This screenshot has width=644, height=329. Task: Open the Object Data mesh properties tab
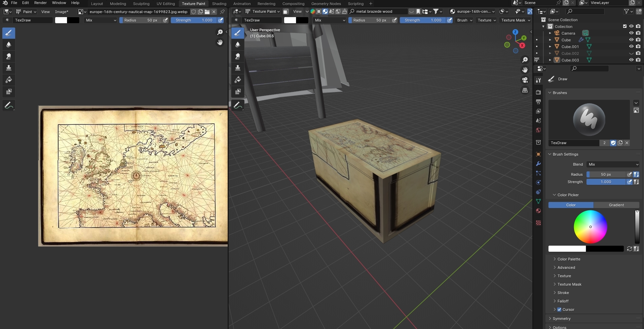point(538,201)
